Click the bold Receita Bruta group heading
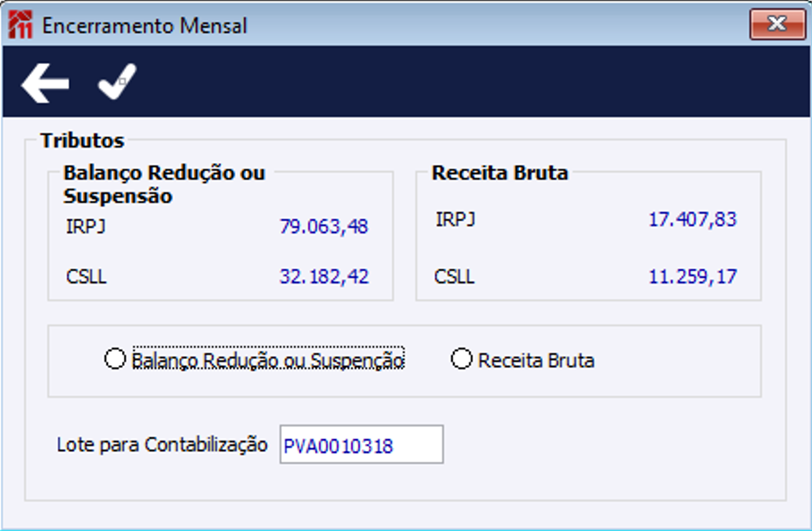812x531 pixels. coord(499,173)
